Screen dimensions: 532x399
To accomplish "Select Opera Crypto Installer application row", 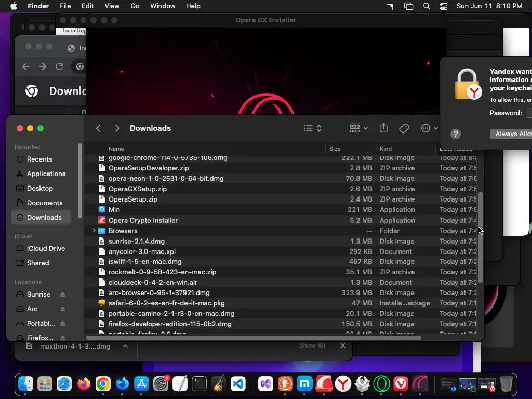I will pyautogui.click(x=281, y=220).
